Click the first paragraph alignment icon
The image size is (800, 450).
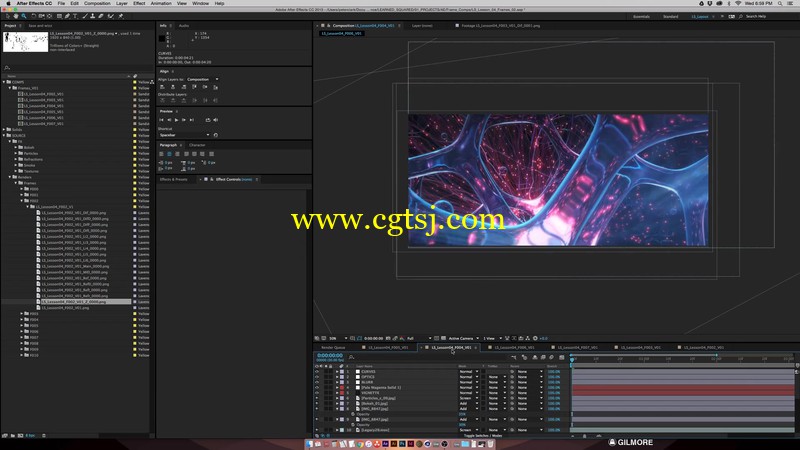(161, 154)
